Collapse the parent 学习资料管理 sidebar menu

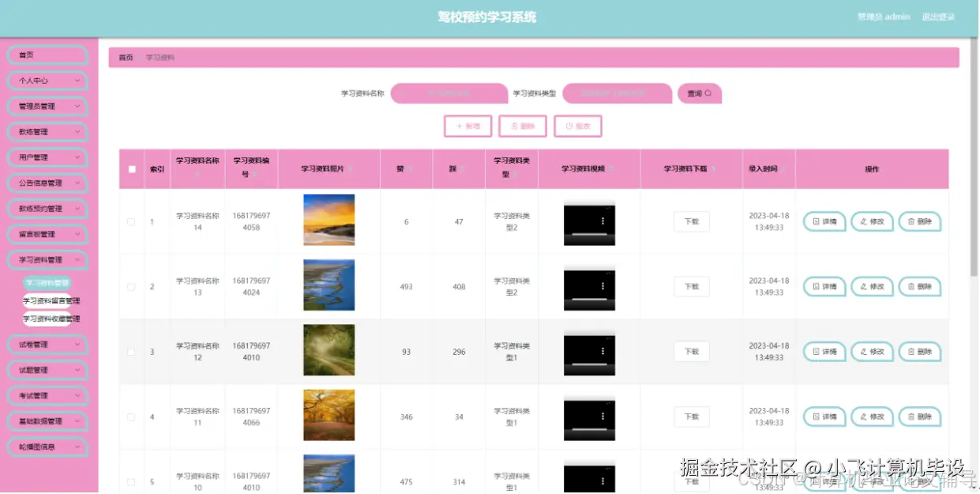click(x=47, y=260)
